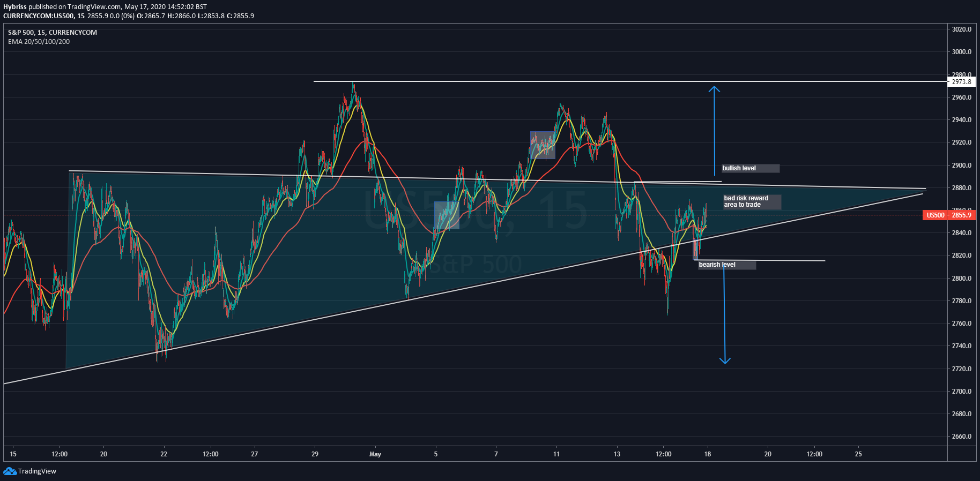This screenshot has height=481, width=980.
Task: Click the '29' date label on the time axis
Action: 315,454
